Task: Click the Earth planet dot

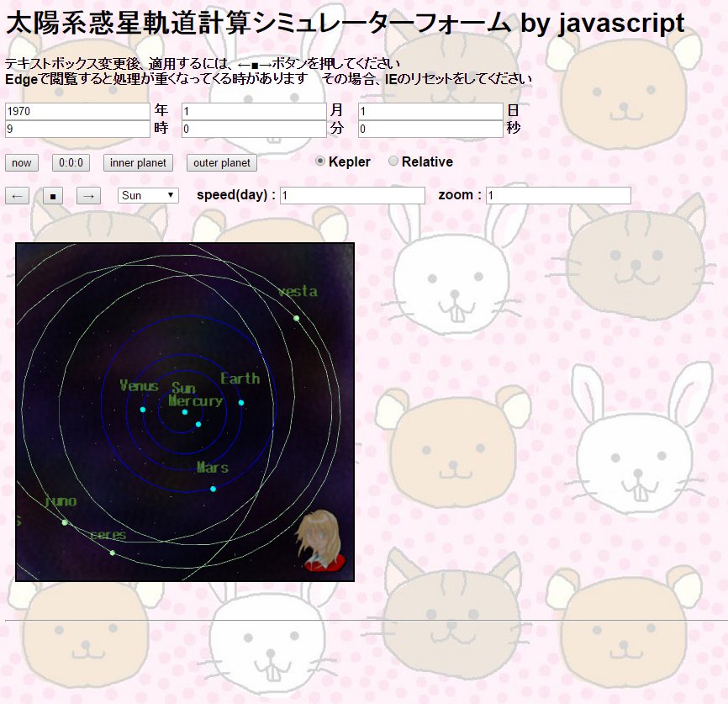Action: point(241,403)
